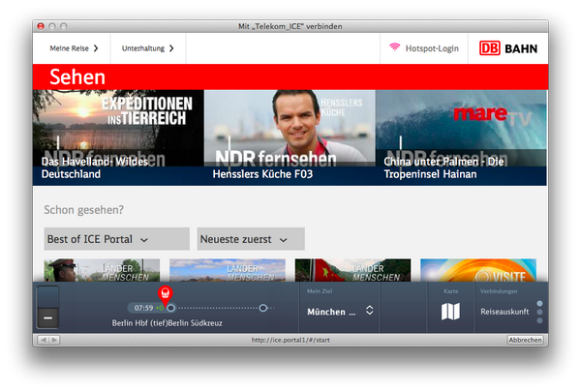Viewport: 581px width, 392px height.
Task: Play Hensslers Küche F03 video
Action: point(290,137)
